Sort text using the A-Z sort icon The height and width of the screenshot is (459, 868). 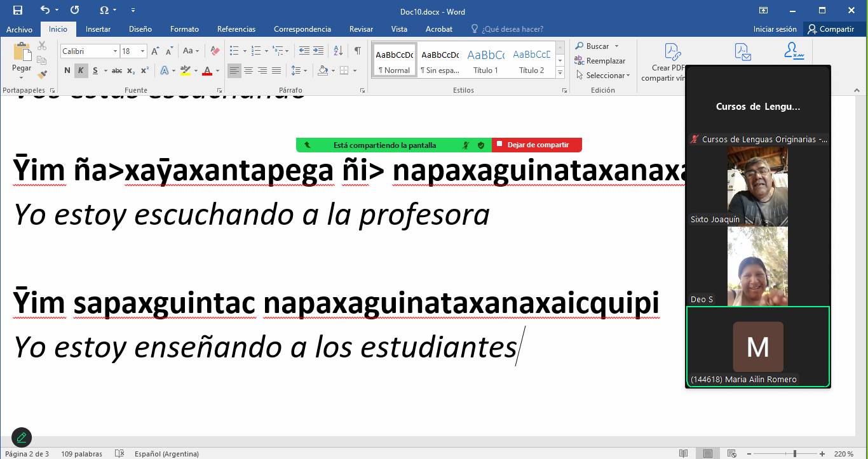(338, 51)
